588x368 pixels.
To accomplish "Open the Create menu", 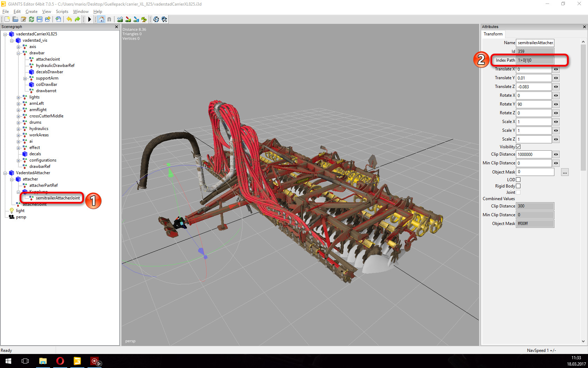I will (x=31, y=12).
